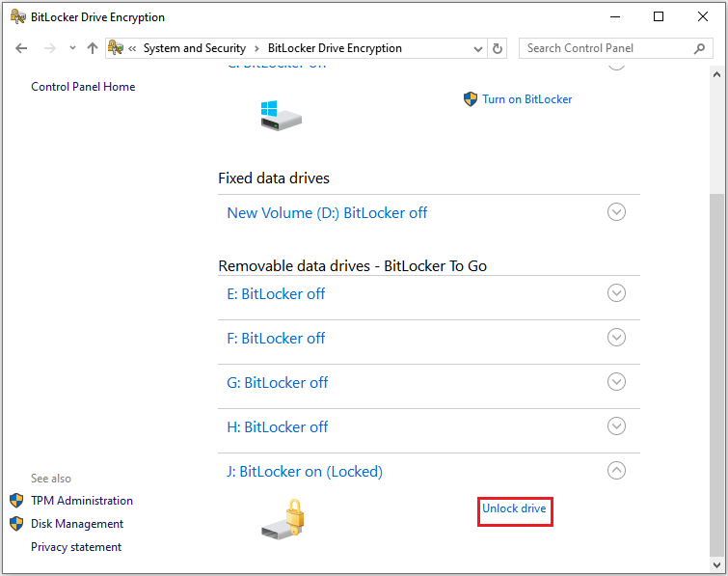The image size is (728, 576).
Task: Expand the G: drive chevron
Action: click(x=616, y=382)
